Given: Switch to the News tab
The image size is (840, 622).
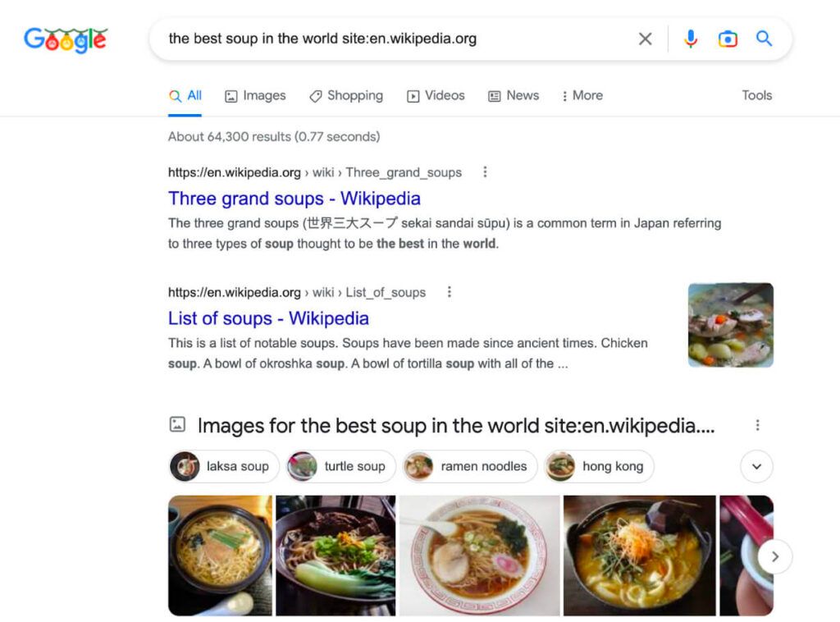Looking at the screenshot, I should coord(514,95).
